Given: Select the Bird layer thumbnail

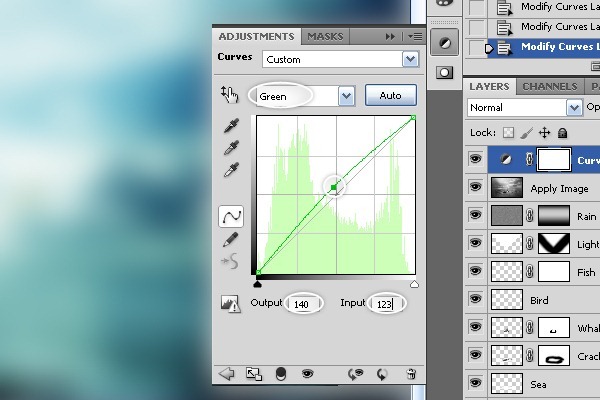Looking at the screenshot, I should tap(507, 300).
